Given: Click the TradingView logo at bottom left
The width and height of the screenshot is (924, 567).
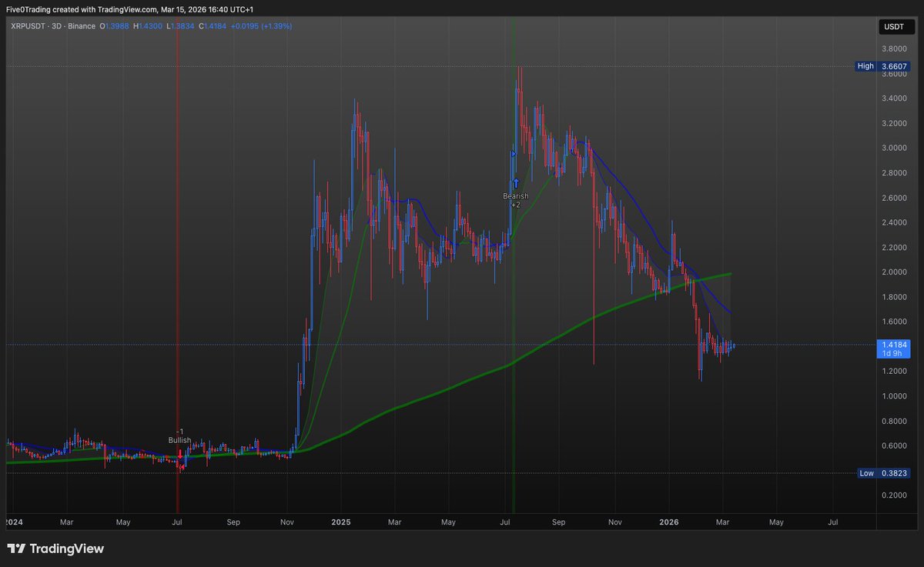Looking at the screenshot, I should pyautogui.click(x=55, y=549).
